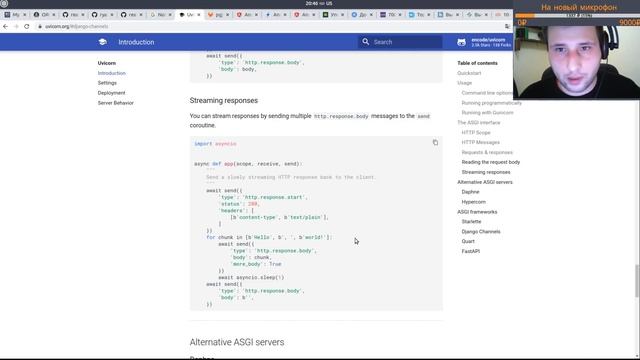Close the first 'My' tab
Screen dimensions: 640x360
click(x=24, y=15)
